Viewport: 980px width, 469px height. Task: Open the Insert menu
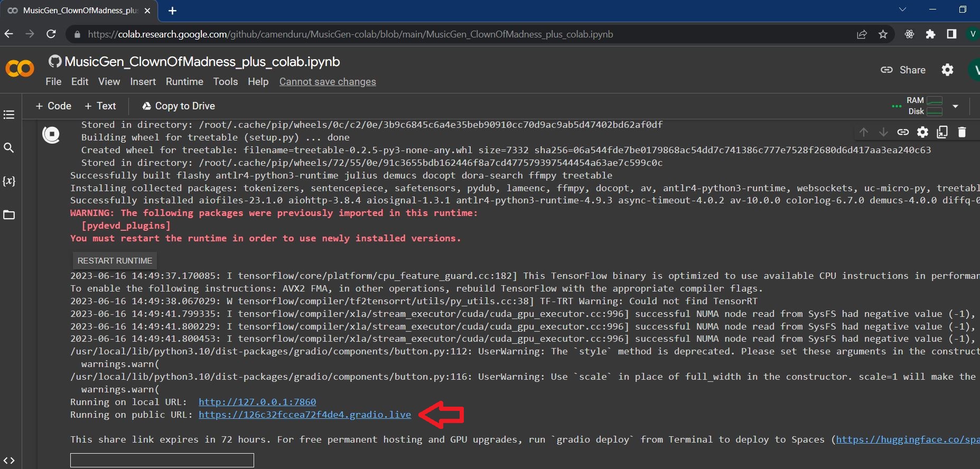143,82
